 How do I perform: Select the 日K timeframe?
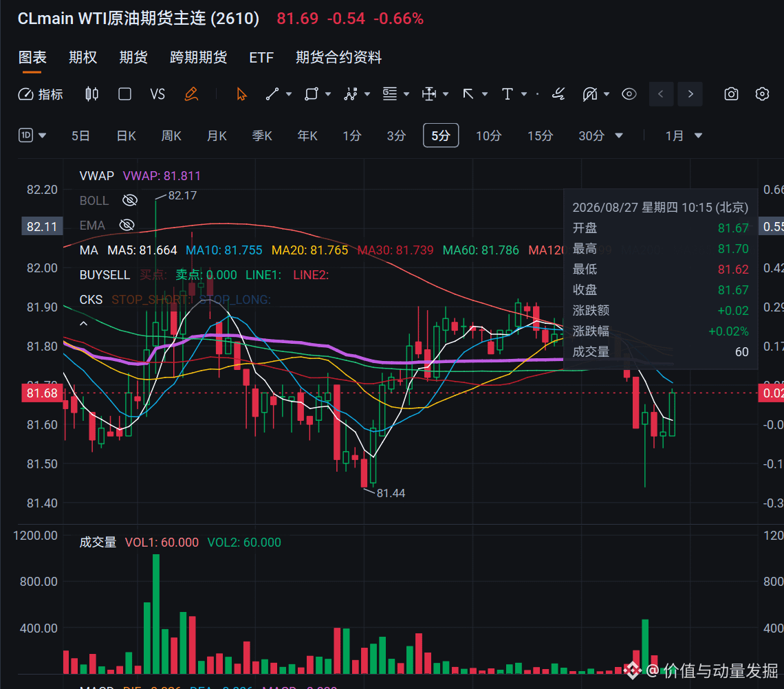click(x=126, y=135)
